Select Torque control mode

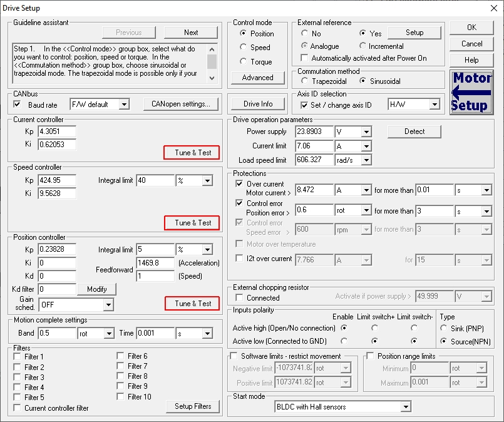(244, 61)
